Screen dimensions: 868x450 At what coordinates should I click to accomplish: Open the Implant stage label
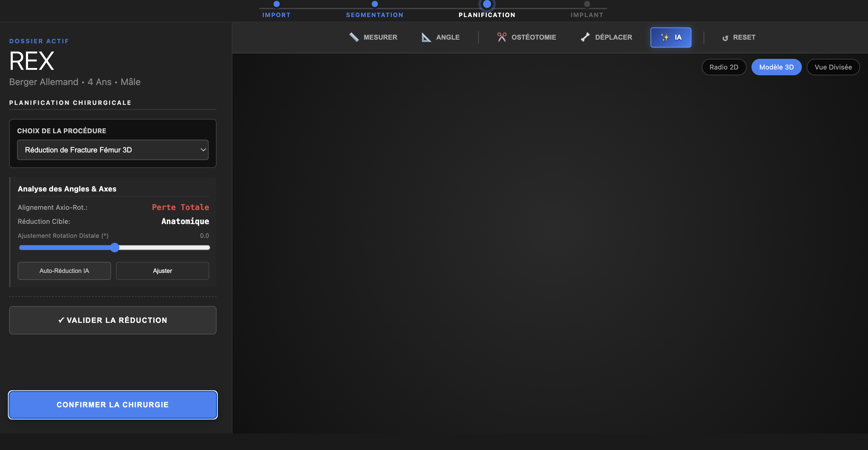587,15
